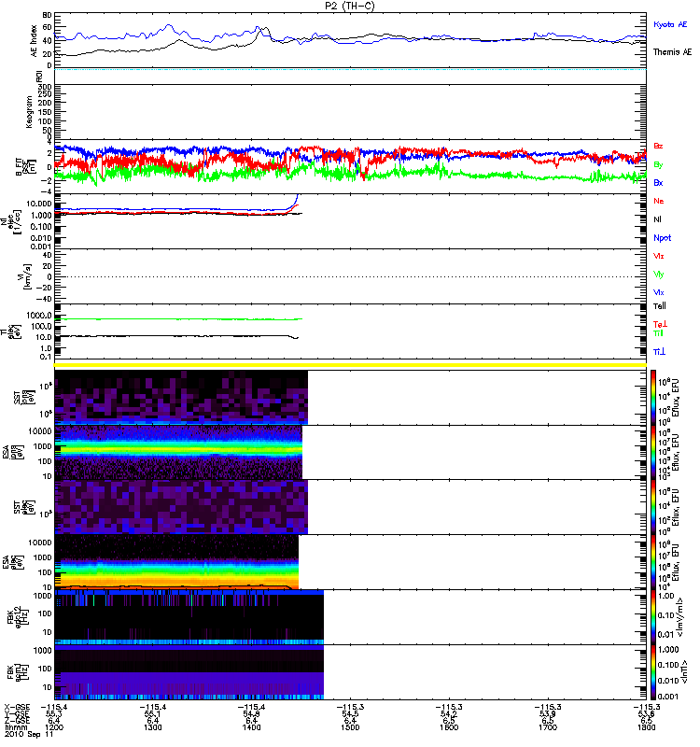The image size is (700, 747).
Task: Select the date text "2010 Sep 11"
Action: pos(29,735)
